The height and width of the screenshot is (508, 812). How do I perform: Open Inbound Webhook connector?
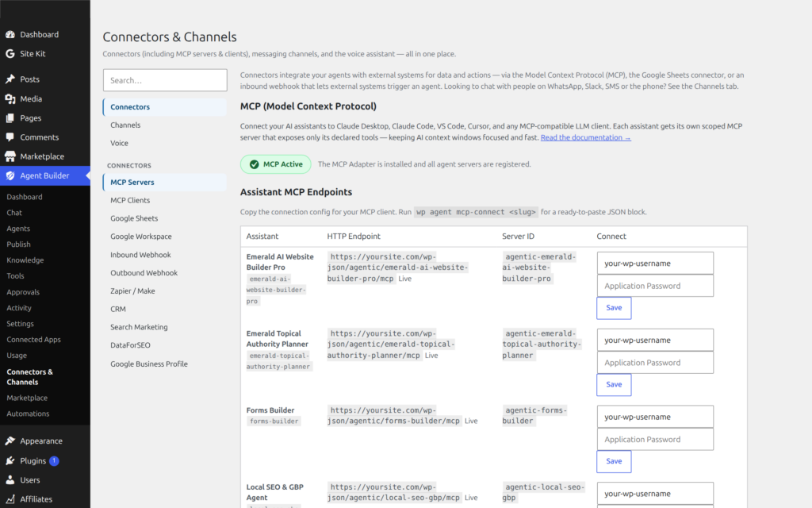(165, 255)
